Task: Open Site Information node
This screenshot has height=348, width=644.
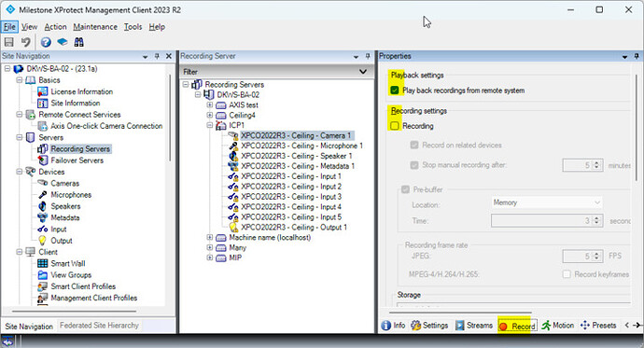Action: click(x=76, y=103)
